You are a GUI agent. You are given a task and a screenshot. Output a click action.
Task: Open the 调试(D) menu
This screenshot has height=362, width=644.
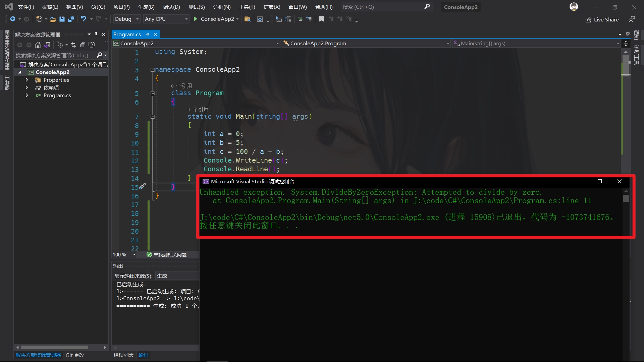click(x=171, y=7)
